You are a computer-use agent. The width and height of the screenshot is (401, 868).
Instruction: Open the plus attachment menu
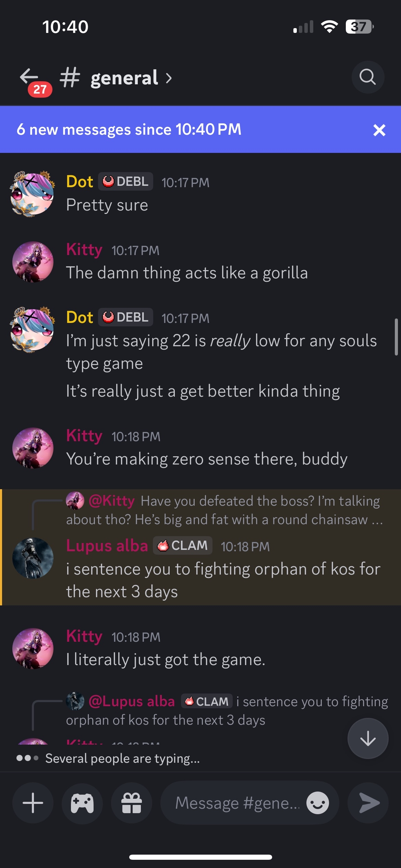point(33,803)
